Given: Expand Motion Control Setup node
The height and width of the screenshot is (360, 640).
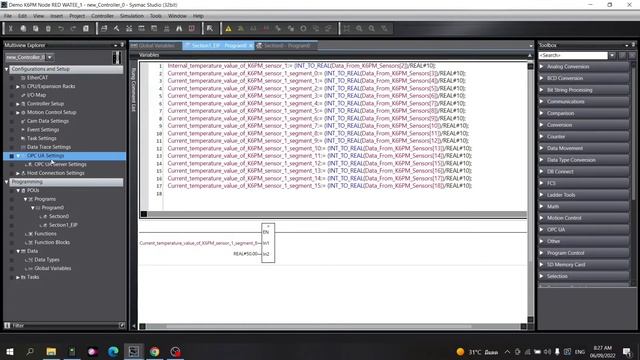Looking at the screenshot, I should click(x=18, y=113).
